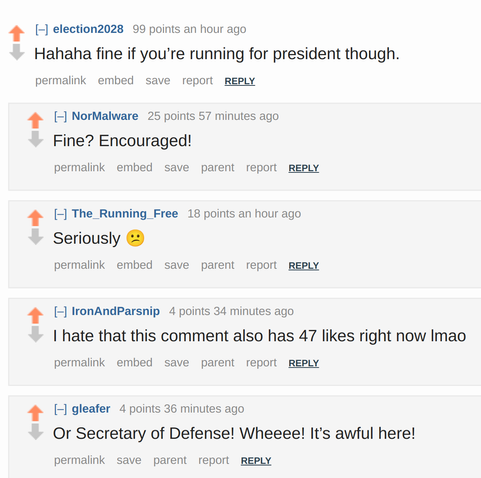Report IronAndParsnip's comment
This screenshot has width=481, height=478.
[x=261, y=363]
